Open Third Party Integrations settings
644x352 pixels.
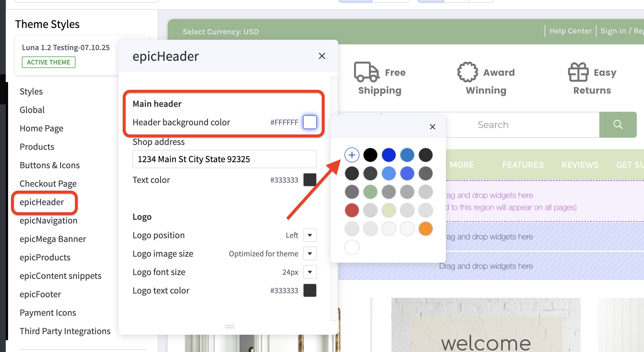(65, 331)
